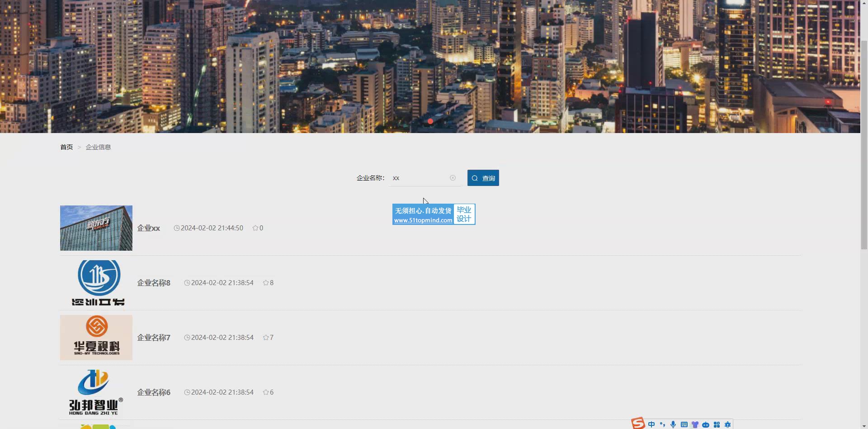Click the microphone voice input icon
The width and height of the screenshot is (868, 429).
pyautogui.click(x=673, y=424)
